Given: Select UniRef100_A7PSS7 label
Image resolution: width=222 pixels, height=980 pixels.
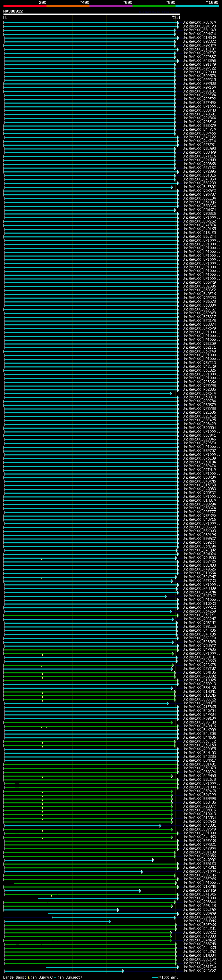Looking at the screenshot, I should tap(199, 57).
